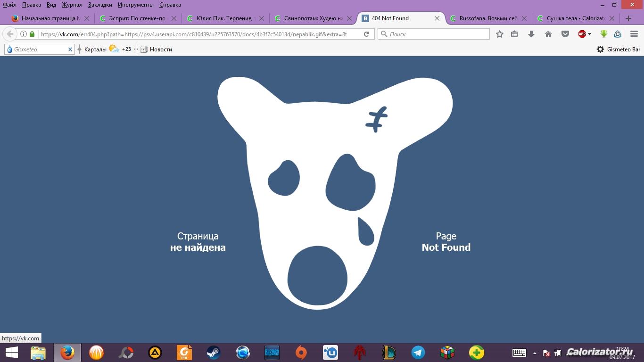The height and width of the screenshot is (362, 644).
Task: Save the page to Pocket
Action: tap(565, 34)
